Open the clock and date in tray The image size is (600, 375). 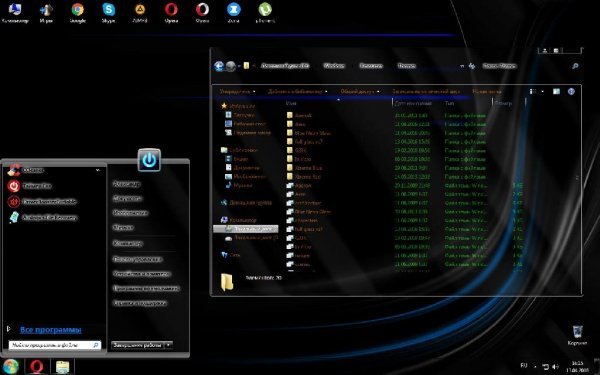(x=578, y=367)
